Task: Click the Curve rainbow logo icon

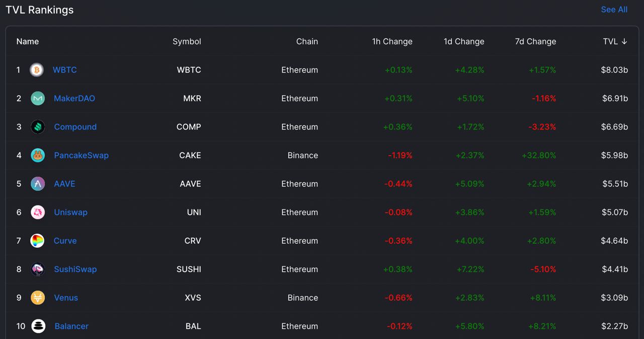Action: coord(38,241)
